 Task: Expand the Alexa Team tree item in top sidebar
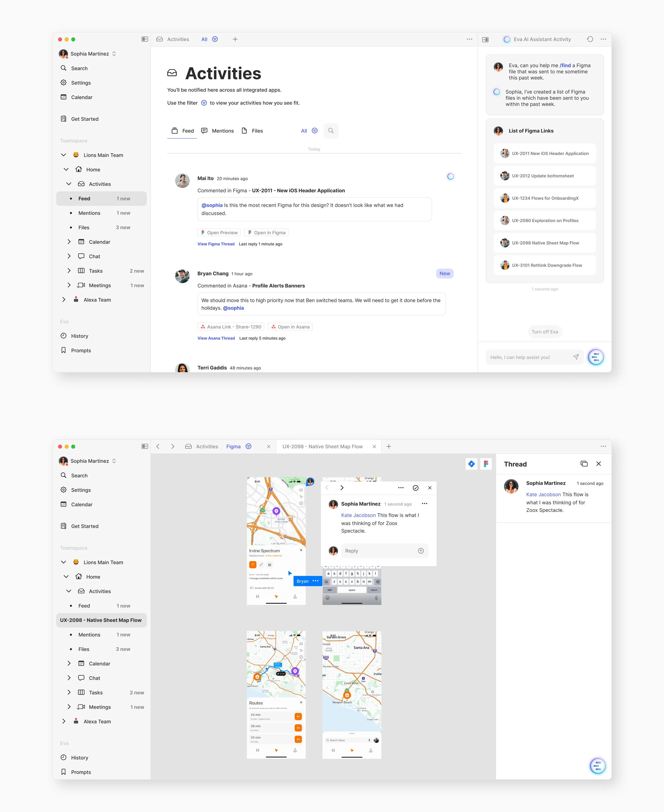(x=64, y=300)
